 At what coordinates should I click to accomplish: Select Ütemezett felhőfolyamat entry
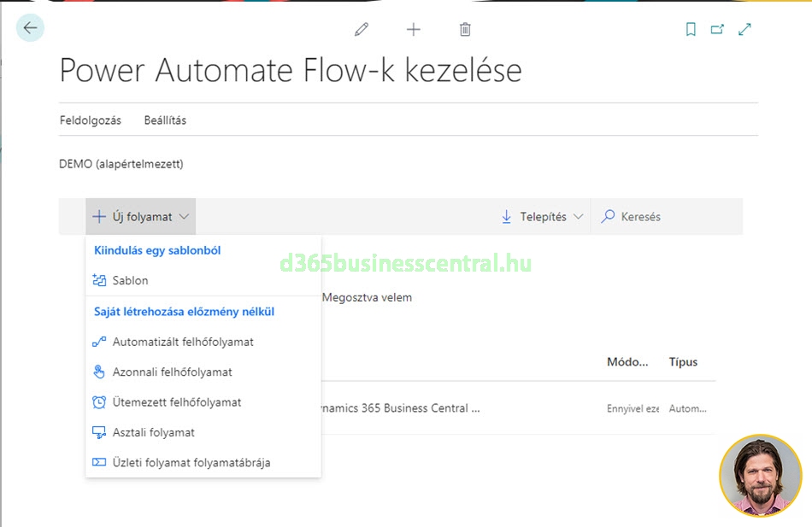pos(177,402)
